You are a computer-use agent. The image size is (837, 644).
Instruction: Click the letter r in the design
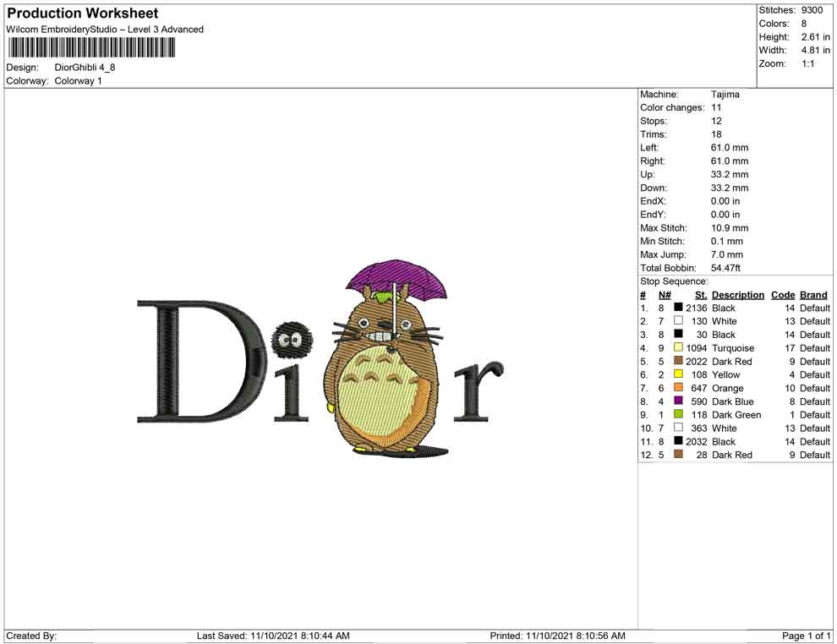point(479,391)
